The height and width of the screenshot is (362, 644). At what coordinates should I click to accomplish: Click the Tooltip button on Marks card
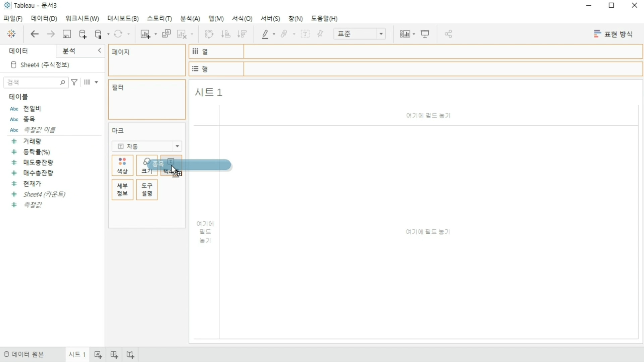pos(147,189)
